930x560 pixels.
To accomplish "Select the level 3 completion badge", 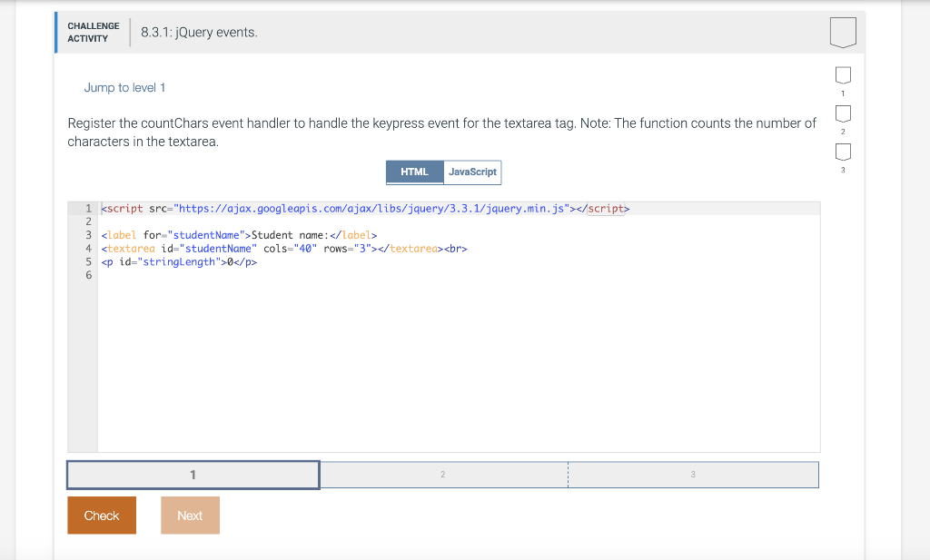I will [x=843, y=152].
